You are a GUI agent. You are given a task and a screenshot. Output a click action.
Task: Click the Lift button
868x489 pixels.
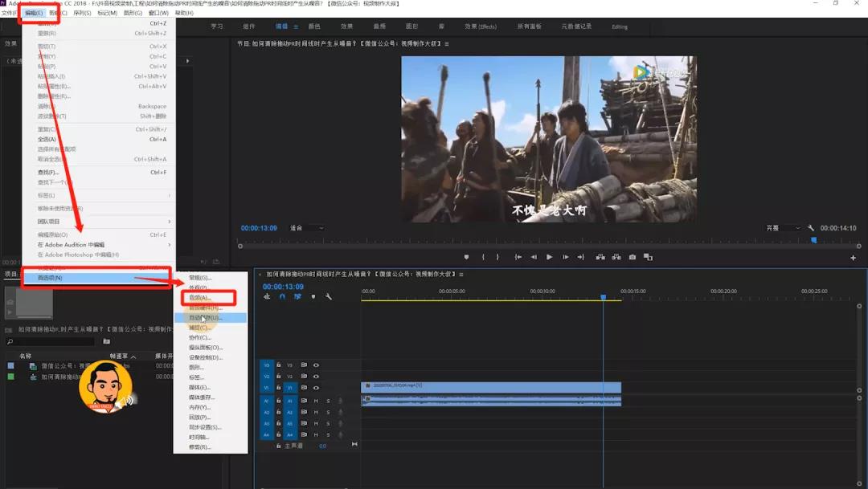point(600,257)
